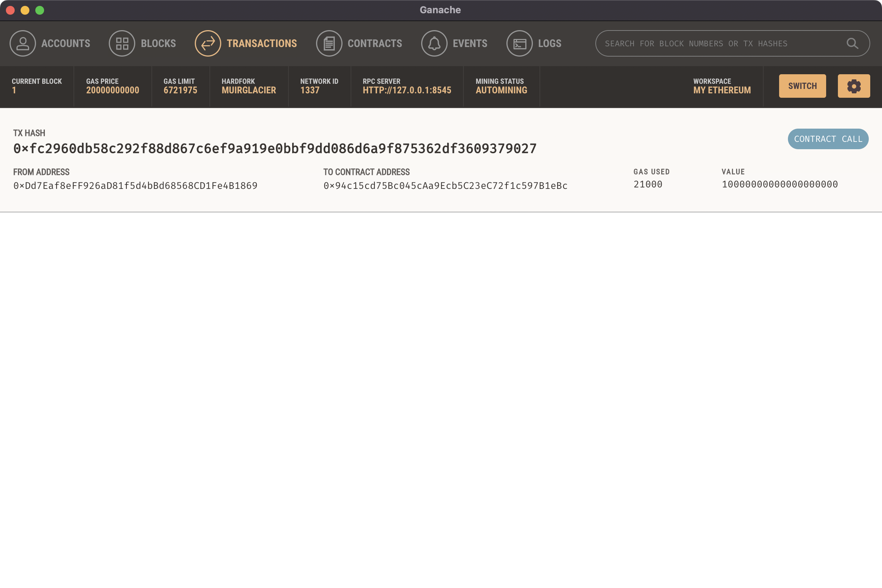Go to the BLOCKS tab label
The image size is (882, 588).
click(158, 43)
